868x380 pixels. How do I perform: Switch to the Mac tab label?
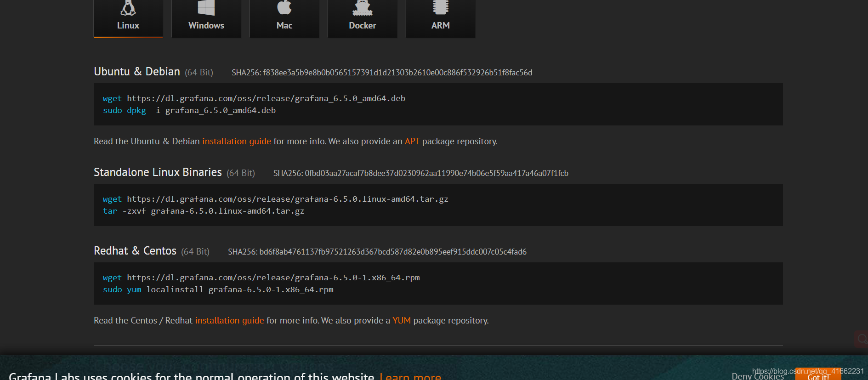tap(284, 26)
